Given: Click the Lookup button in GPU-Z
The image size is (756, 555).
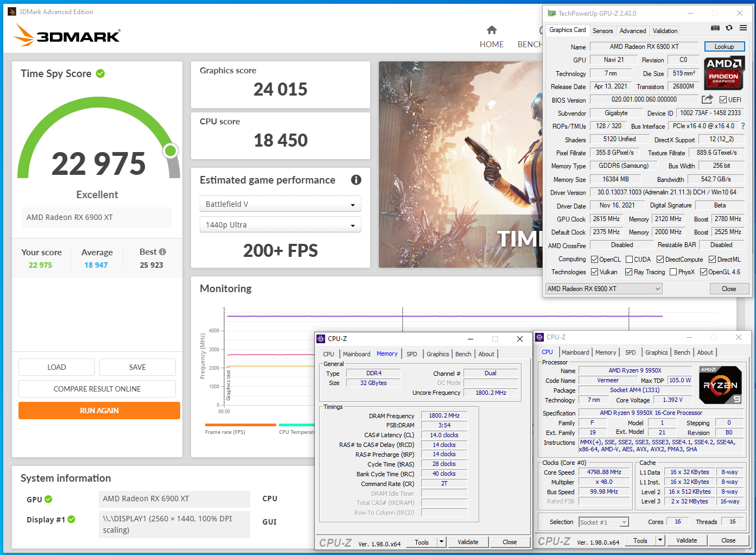Looking at the screenshot, I should (x=724, y=47).
